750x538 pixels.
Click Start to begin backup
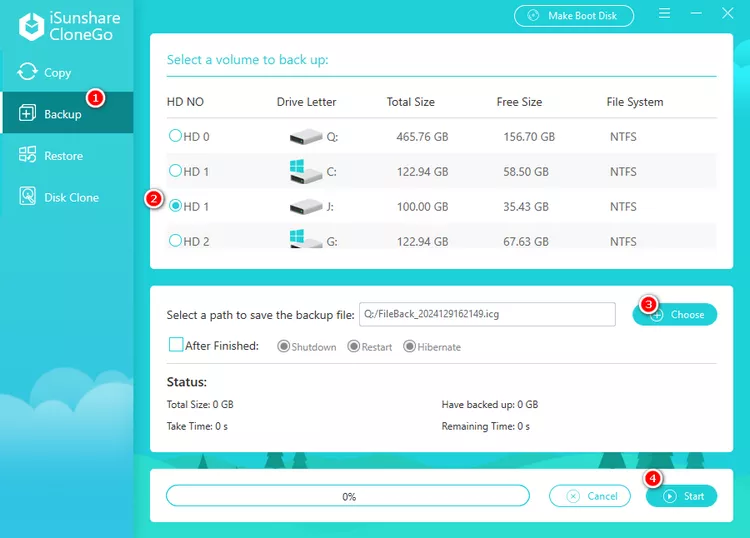(x=681, y=496)
